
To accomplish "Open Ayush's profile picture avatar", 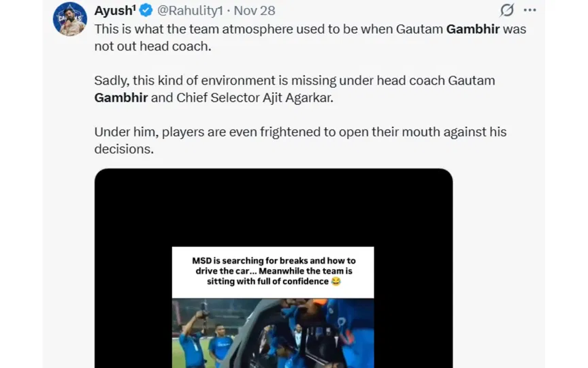I will pos(70,19).
